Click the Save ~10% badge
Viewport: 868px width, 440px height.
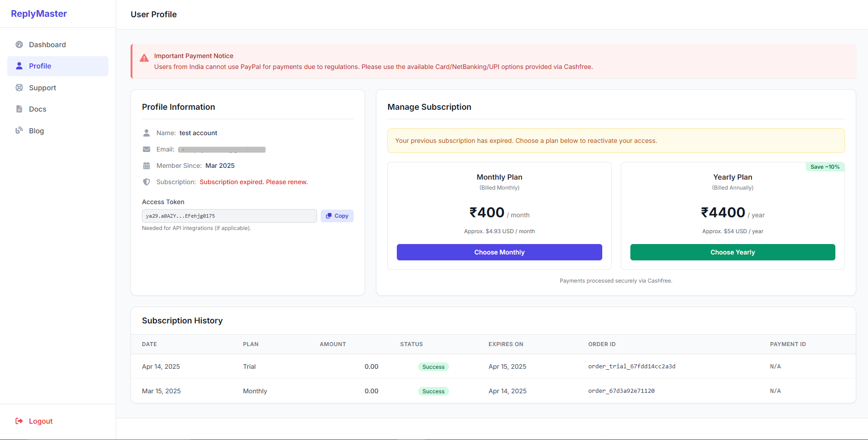[x=825, y=167]
